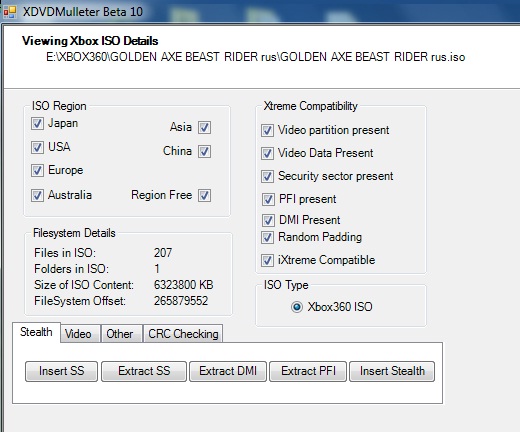Click the XDVDMulleter app icon in title bar
The height and width of the screenshot is (432, 520).
click(x=9, y=12)
